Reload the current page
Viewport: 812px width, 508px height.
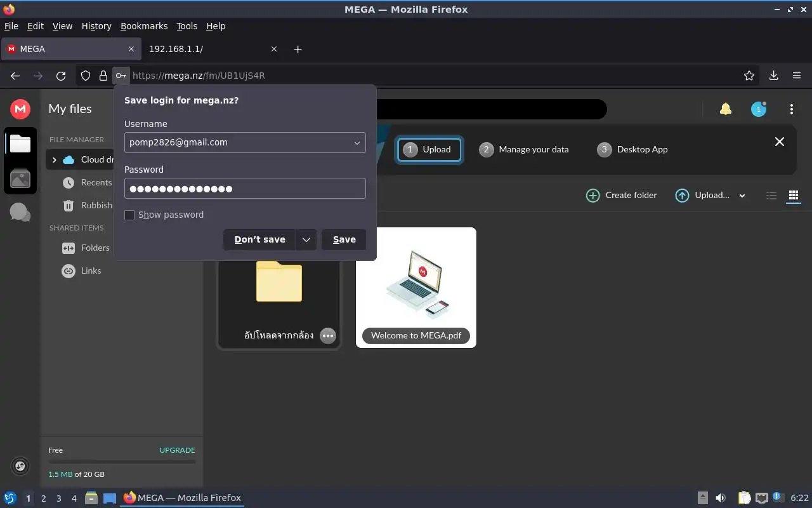61,76
